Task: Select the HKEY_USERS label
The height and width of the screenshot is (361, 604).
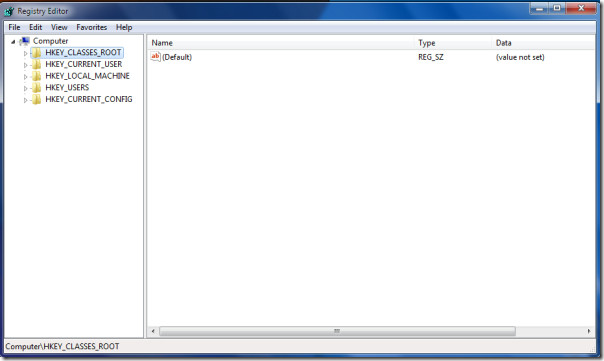Action: click(x=67, y=87)
